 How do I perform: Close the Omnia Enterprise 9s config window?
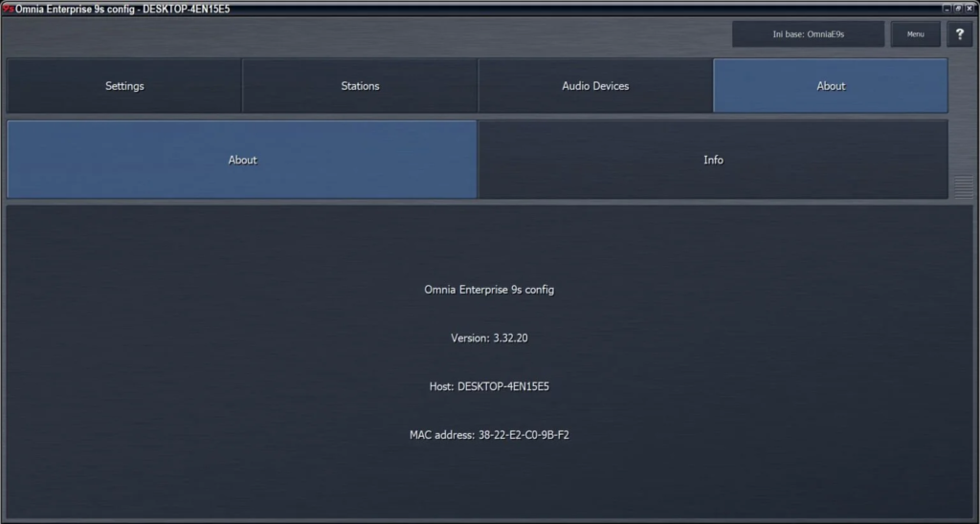(969, 9)
